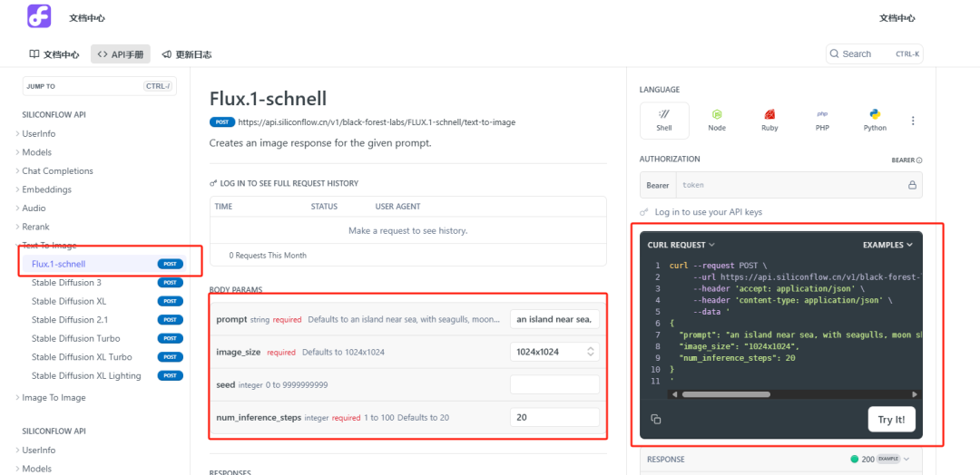Click the Flux.1-schnell POST badge
Image resolution: width=980 pixels, height=475 pixels.
[x=170, y=264]
